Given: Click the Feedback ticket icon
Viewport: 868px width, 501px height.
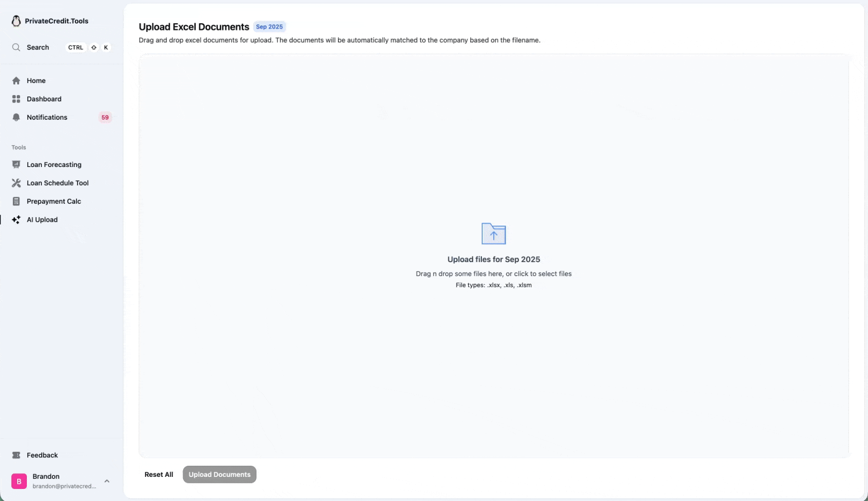Looking at the screenshot, I should [16, 455].
